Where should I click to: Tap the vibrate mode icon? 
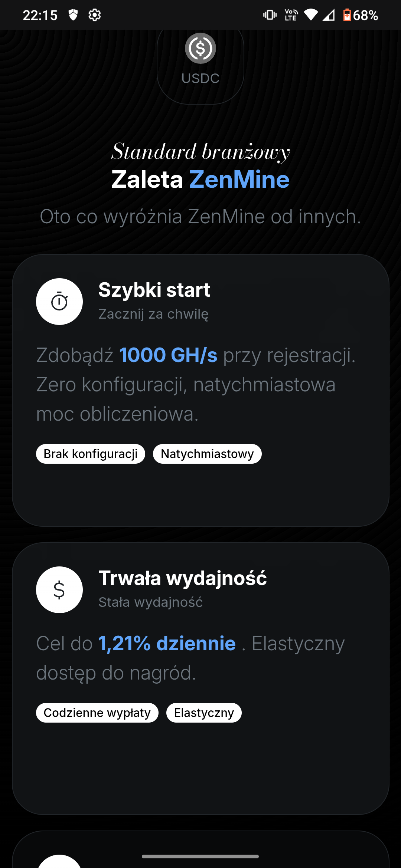[270, 15]
